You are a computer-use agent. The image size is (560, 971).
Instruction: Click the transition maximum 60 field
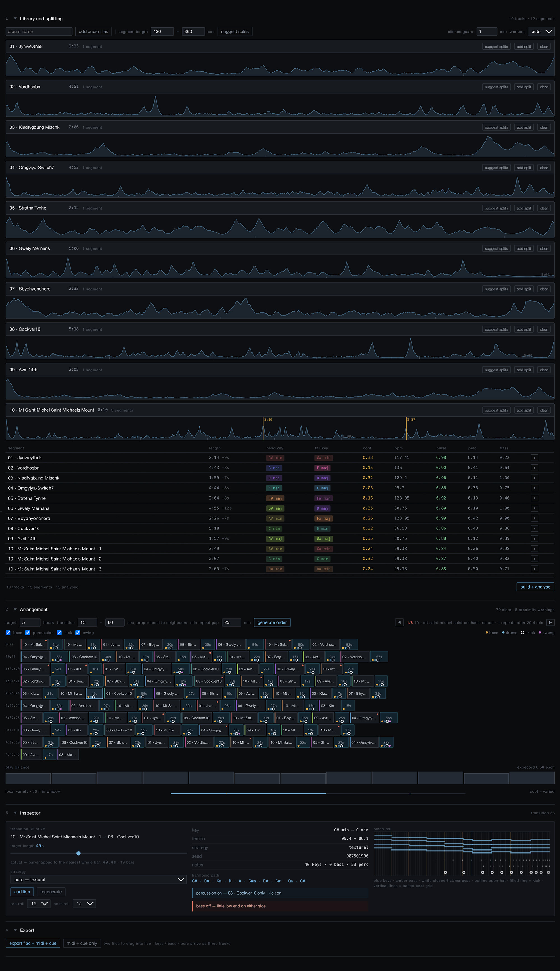point(115,622)
